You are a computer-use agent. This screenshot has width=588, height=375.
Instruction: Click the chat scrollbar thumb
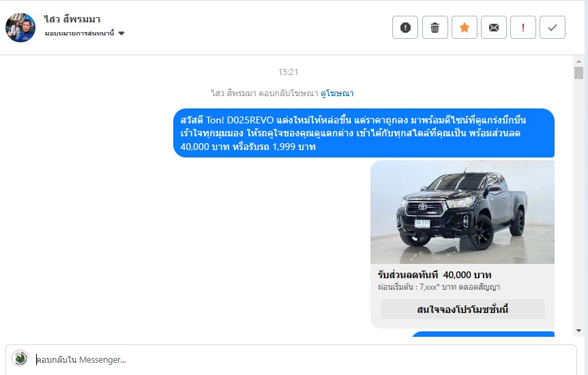point(578,73)
